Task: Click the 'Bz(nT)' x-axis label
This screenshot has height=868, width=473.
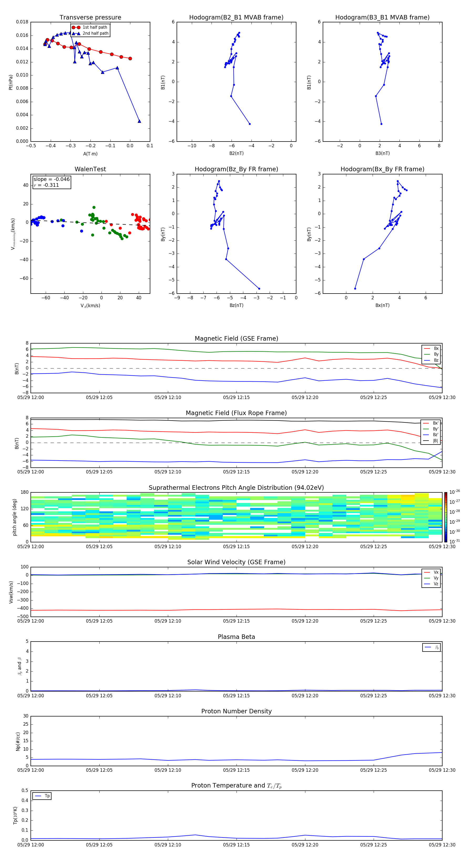Action: (x=236, y=305)
